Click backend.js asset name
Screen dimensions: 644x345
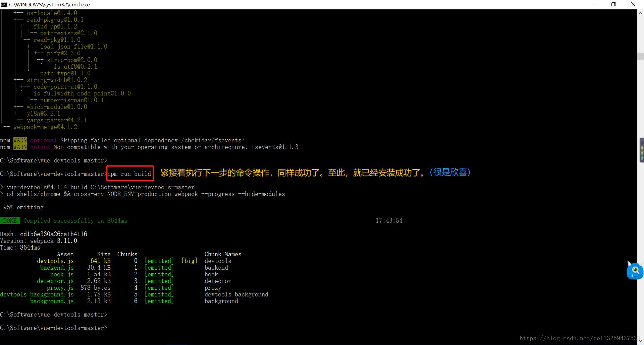click(x=57, y=268)
